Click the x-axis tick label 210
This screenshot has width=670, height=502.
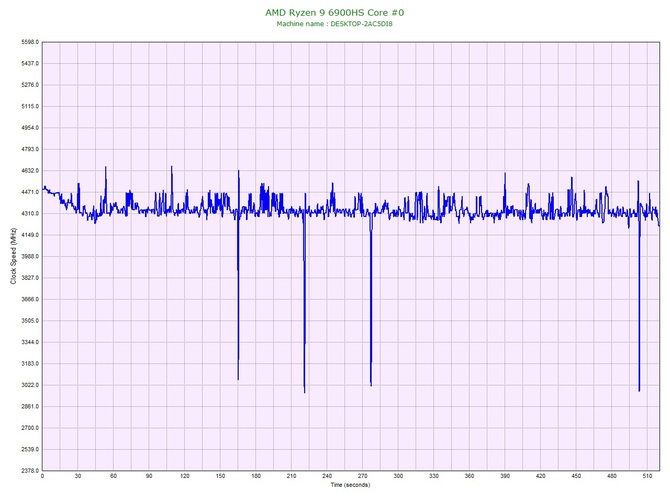pos(291,476)
